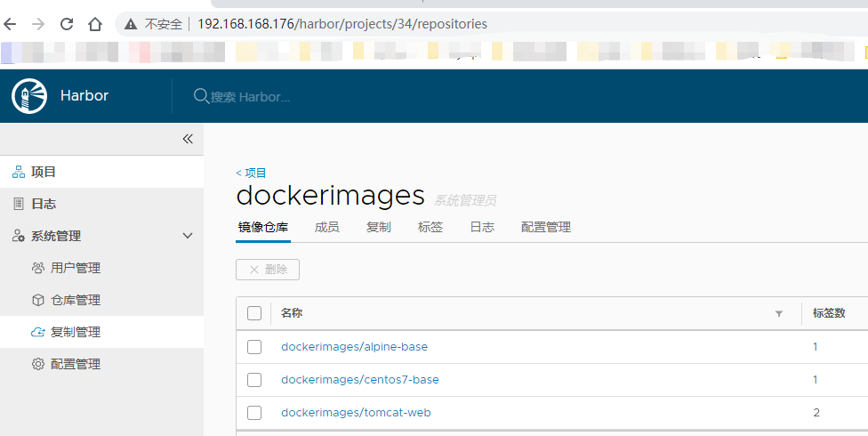Collapse the sidebar with double-chevron icon
Screen dimensions: 868x436
pos(188,139)
